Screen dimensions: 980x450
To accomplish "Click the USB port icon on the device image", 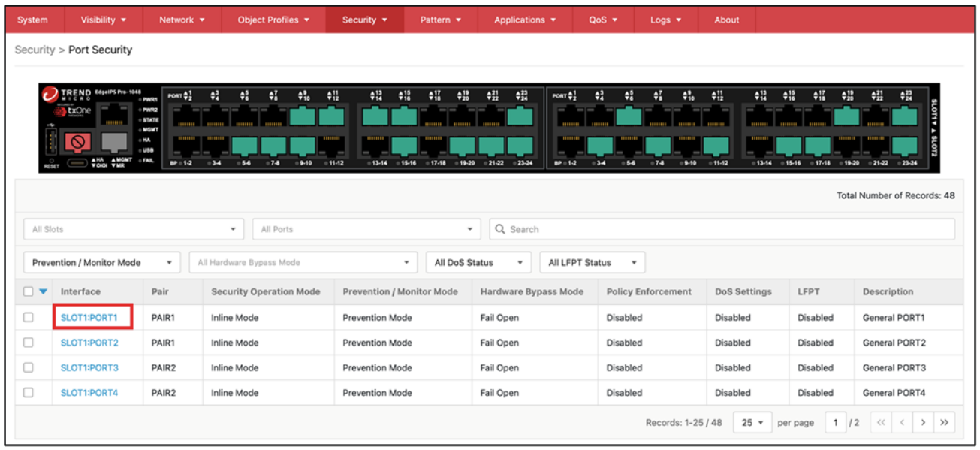I will tap(51, 141).
